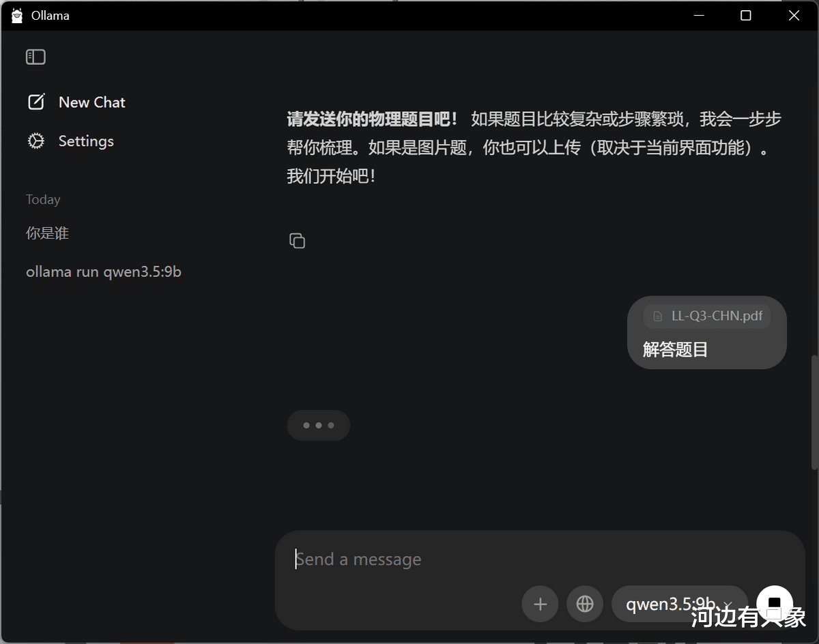Click the New Chat pencil icon
This screenshot has width=819, height=644.
coord(35,102)
